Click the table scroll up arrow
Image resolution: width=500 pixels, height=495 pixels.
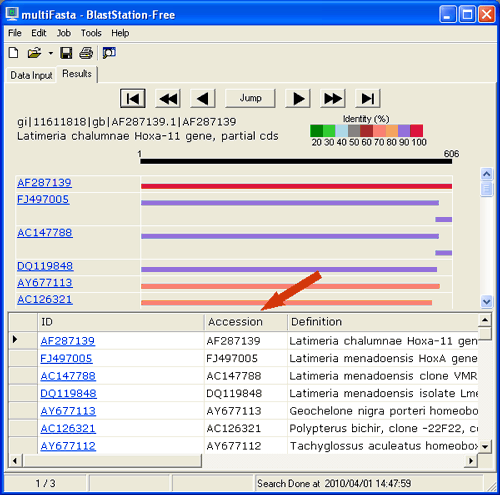[x=485, y=320]
